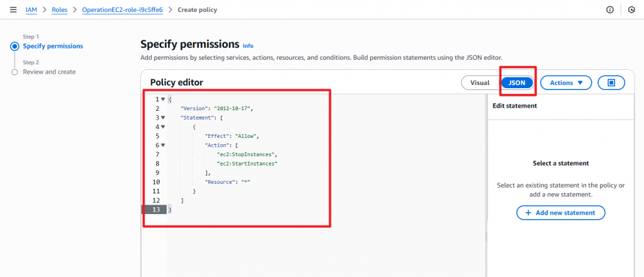Open the Actions dropdown menu
This screenshot has width=644, height=277.
pos(565,82)
